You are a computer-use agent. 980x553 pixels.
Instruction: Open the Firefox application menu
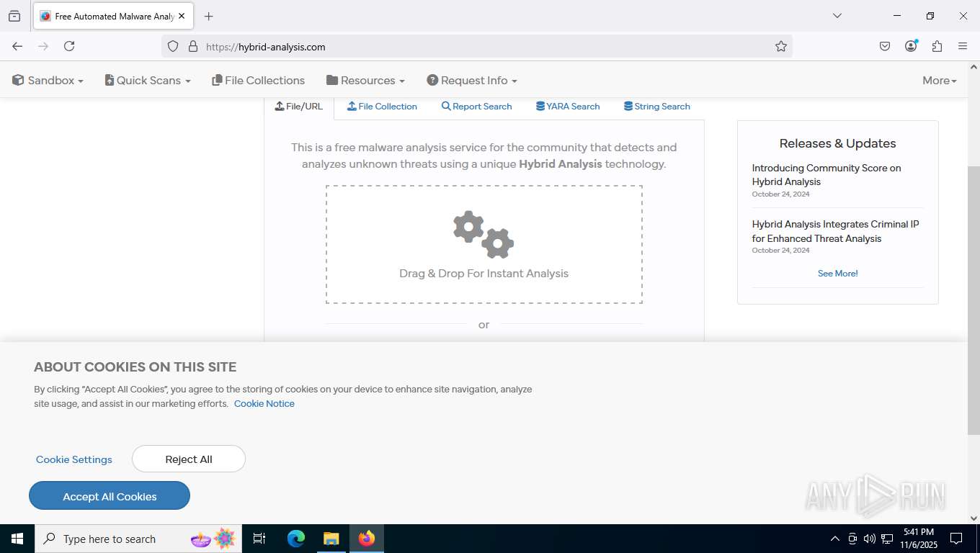coord(963,46)
